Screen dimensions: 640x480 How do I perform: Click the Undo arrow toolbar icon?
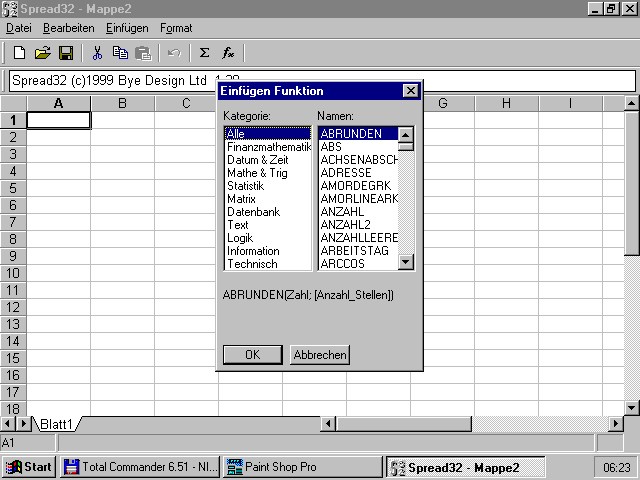click(x=174, y=53)
